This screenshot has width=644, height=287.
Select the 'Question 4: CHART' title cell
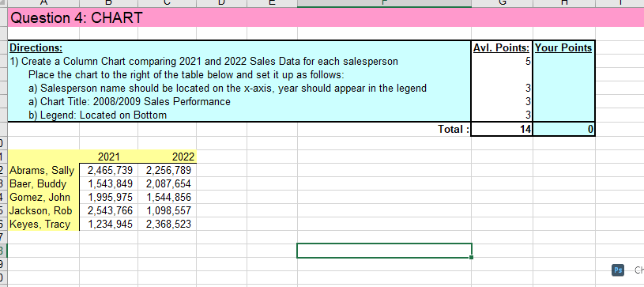(x=326, y=17)
